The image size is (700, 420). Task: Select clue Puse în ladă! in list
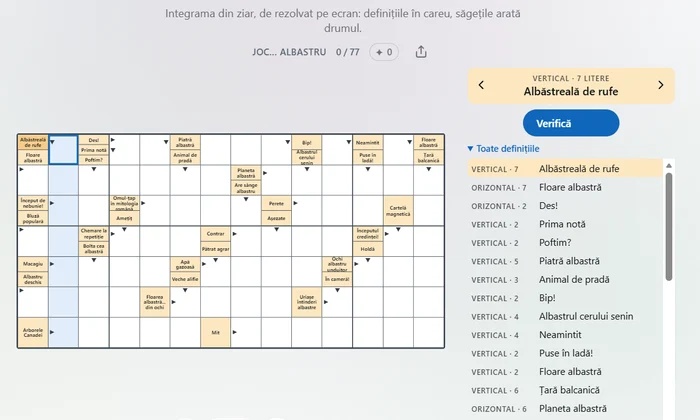click(565, 353)
